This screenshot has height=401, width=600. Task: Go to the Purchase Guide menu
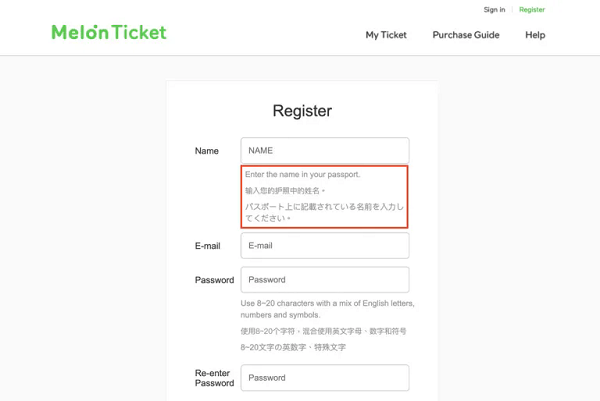(466, 35)
